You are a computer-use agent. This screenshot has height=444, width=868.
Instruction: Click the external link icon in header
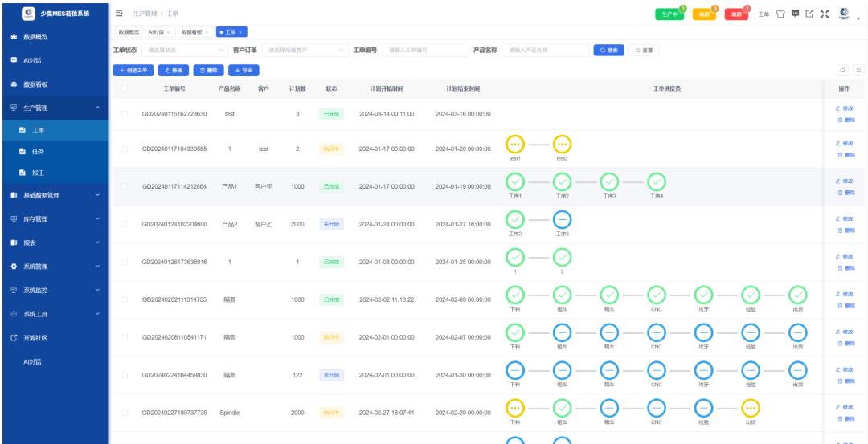pos(809,14)
